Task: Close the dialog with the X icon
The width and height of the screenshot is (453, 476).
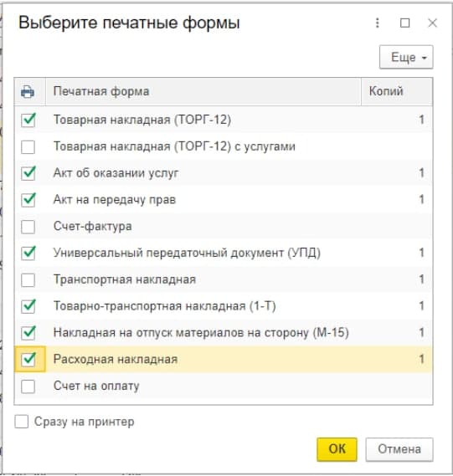Action: (432, 23)
